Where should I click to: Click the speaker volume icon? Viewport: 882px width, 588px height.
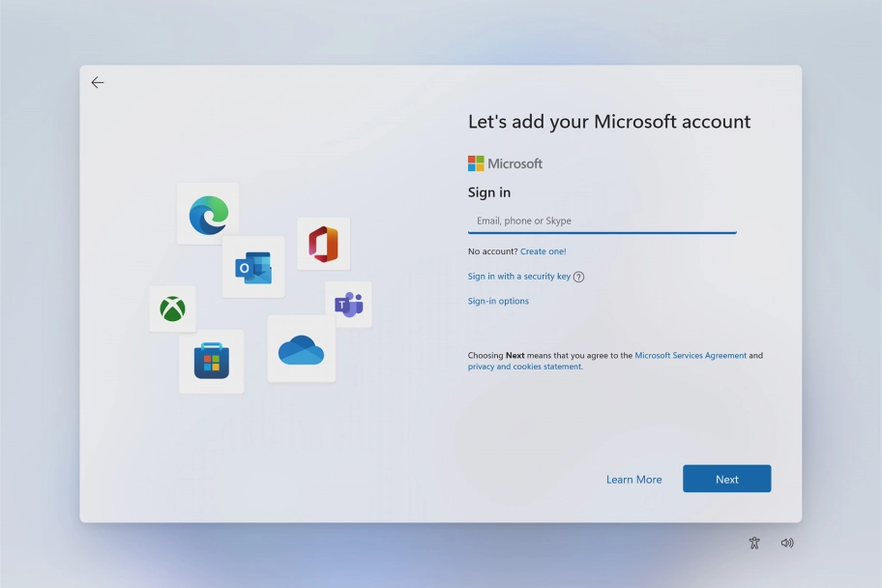point(787,543)
